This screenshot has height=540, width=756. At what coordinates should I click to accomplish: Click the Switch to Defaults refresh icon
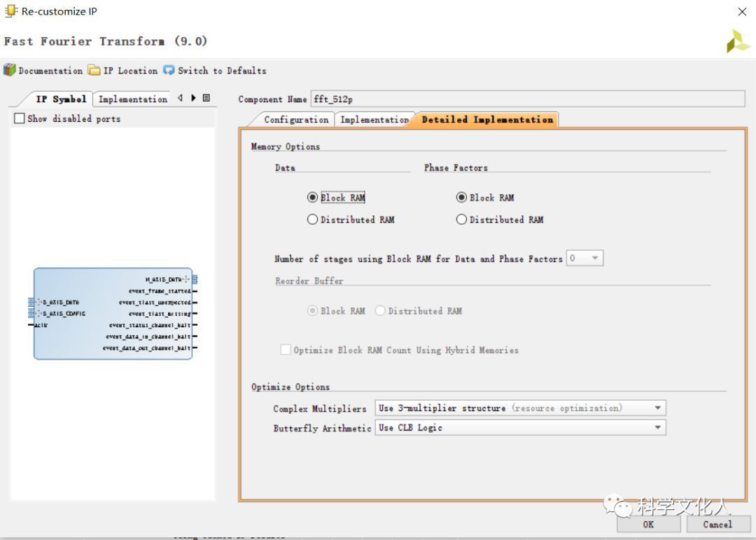coord(169,70)
